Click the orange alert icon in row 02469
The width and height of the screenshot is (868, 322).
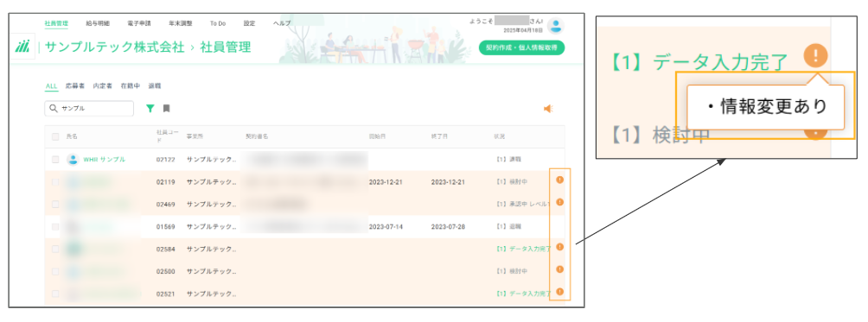pos(559,202)
